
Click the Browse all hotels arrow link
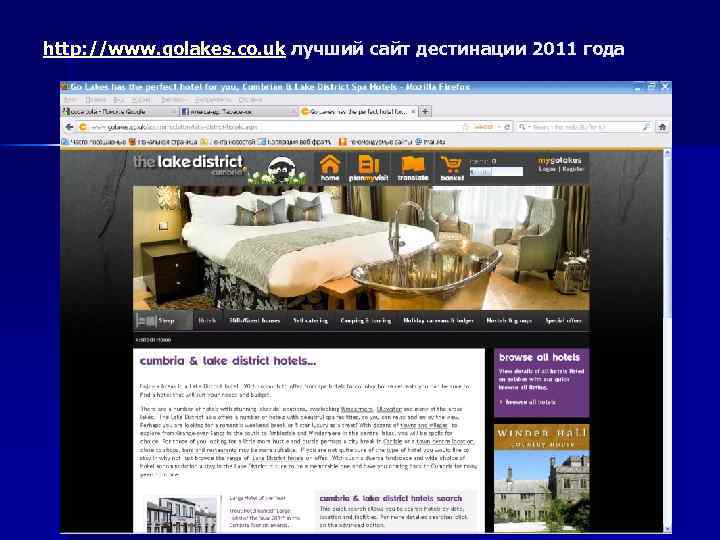click(x=528, y=402)
